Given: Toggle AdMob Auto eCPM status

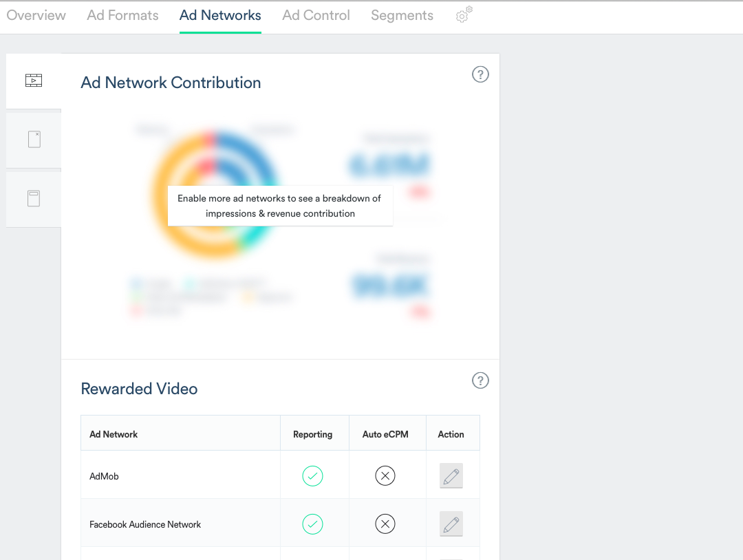Looking at the screenshot, I should point(385,476).
